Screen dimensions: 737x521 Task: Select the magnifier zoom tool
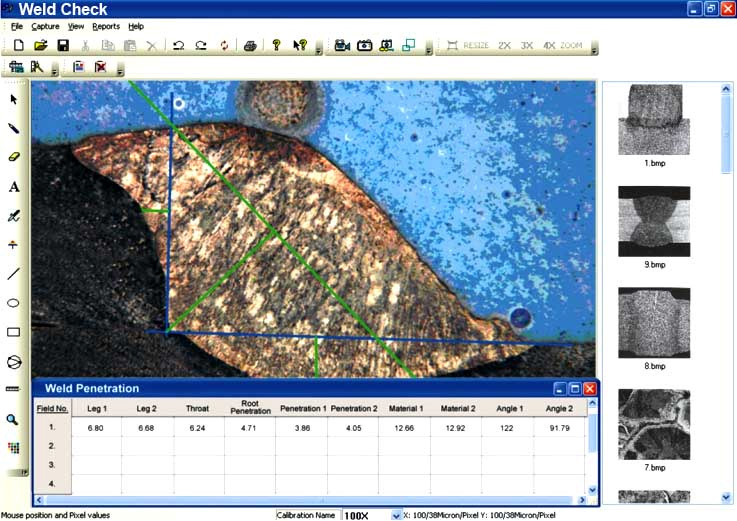pyautogui.click(x=12, y=420)
